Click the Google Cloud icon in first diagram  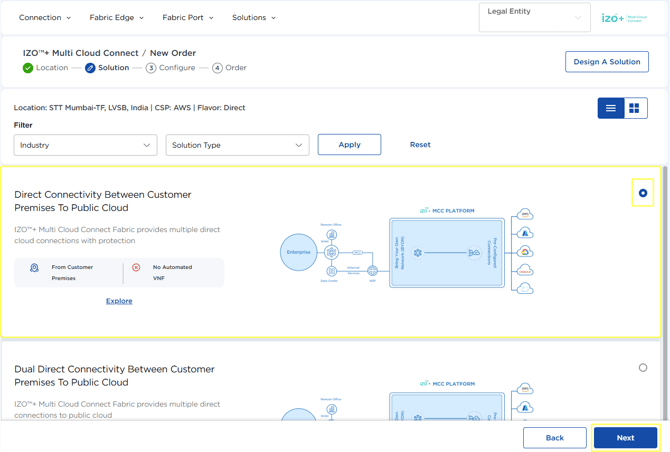[525, 252]
